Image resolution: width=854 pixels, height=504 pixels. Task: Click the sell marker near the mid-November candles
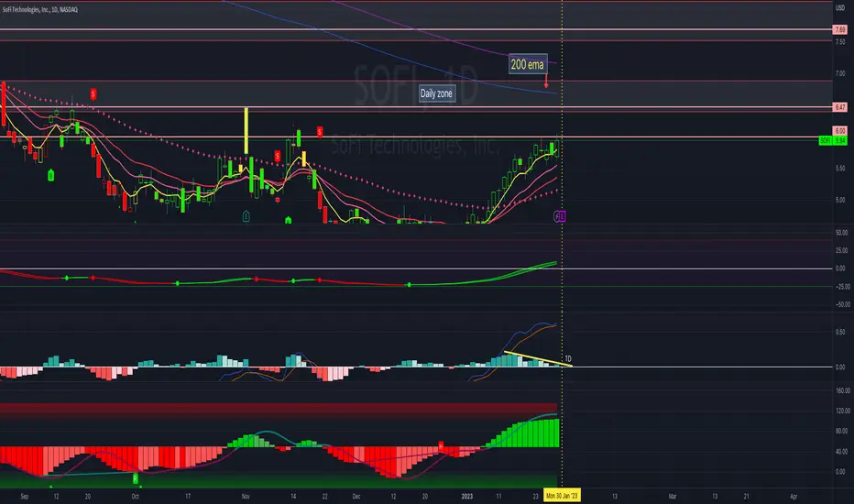pos(278,157)
